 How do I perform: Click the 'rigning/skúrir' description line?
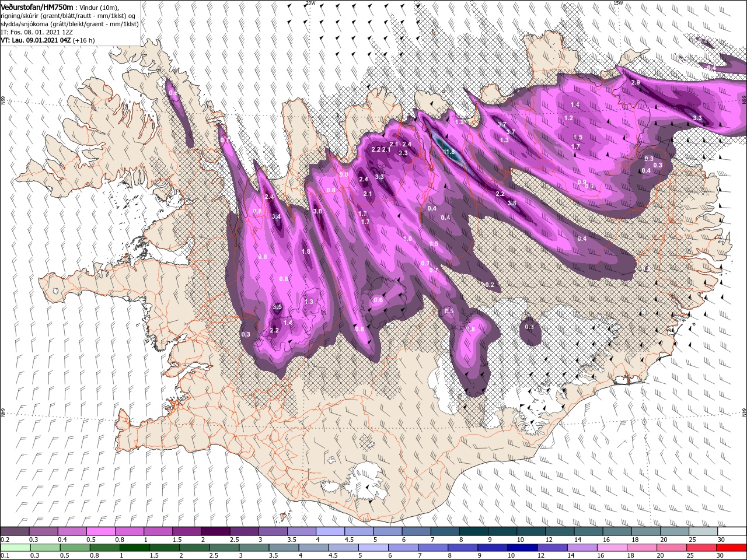click(x=68, y=16)
